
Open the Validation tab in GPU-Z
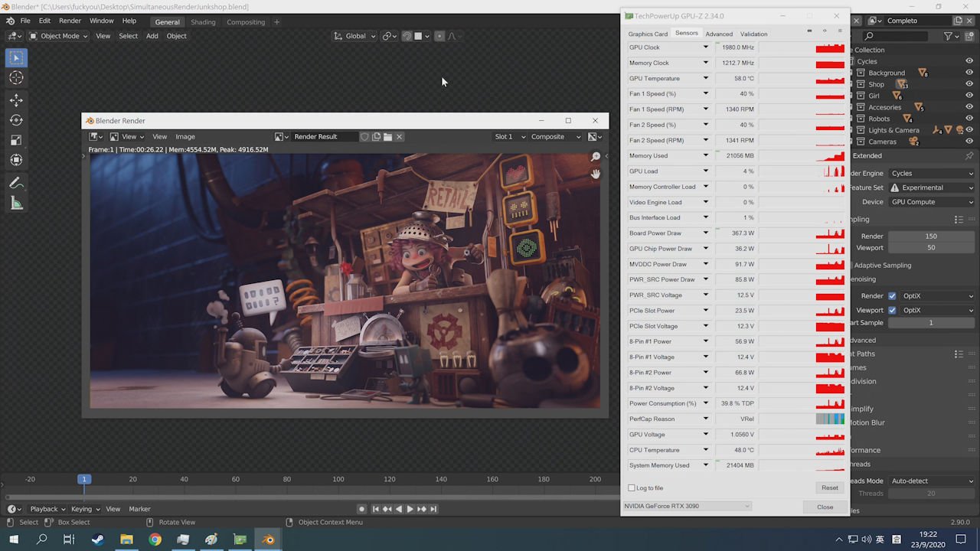click(x=753, y=34)
